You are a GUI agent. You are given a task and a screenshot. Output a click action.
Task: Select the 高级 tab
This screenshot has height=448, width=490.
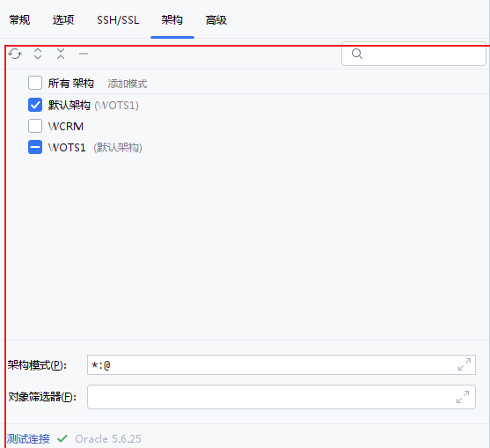216,20
